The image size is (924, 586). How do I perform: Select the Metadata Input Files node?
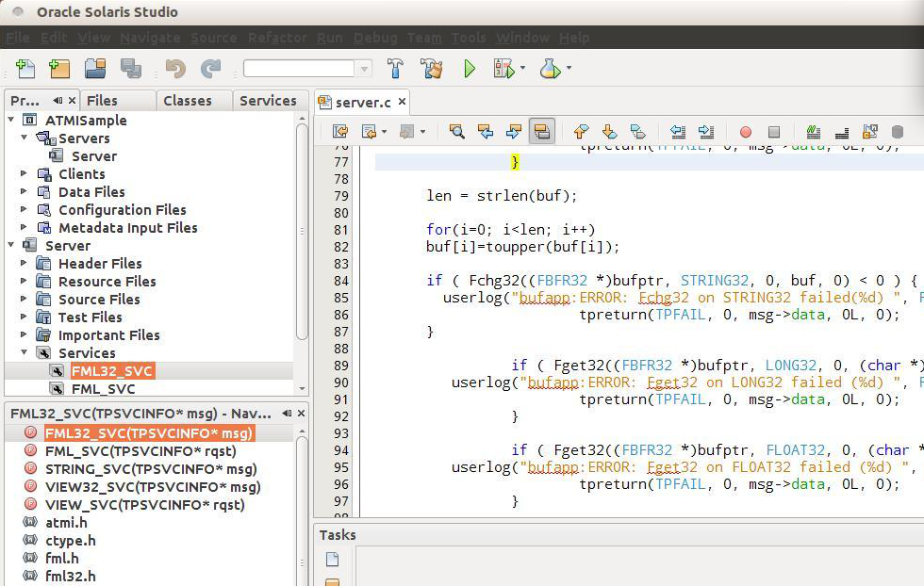tap(128, 227)
